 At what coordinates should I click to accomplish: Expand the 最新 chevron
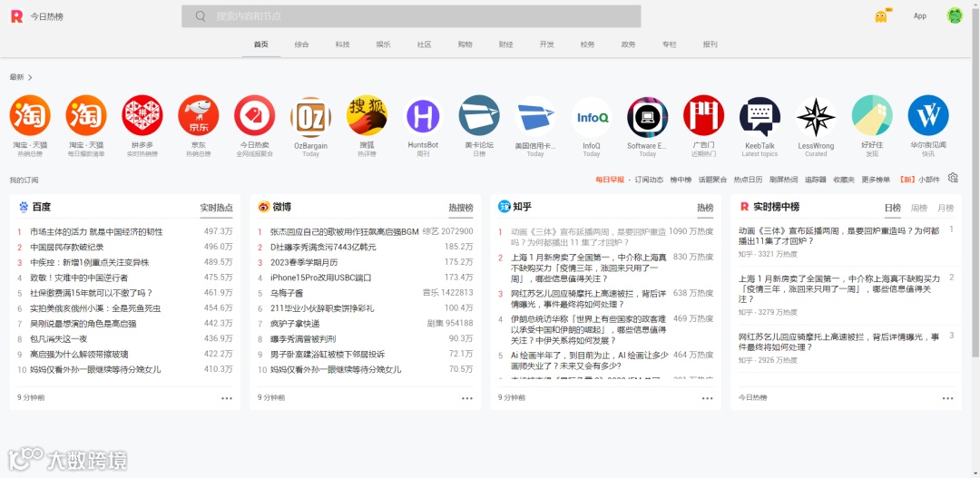tap(30, 77)
